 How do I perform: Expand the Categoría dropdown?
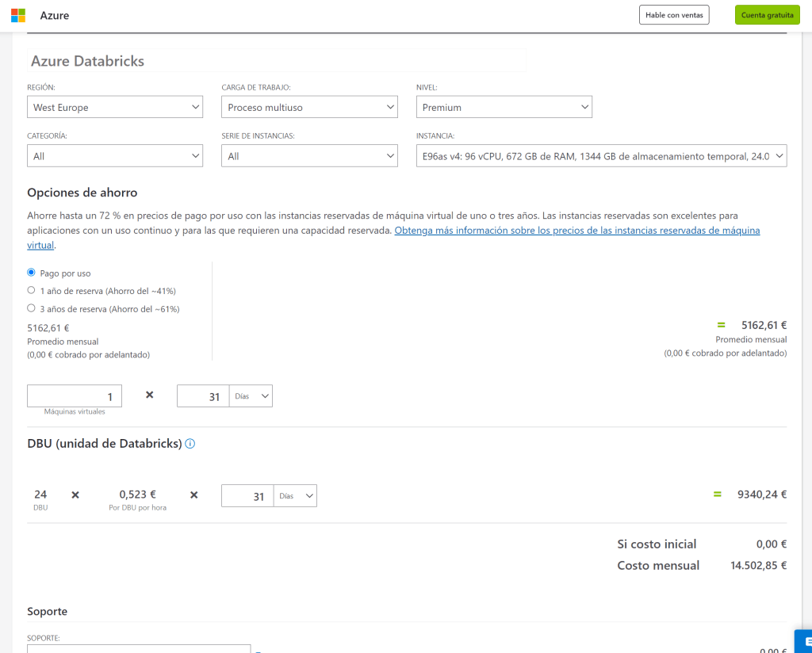(x=115, y=156)
